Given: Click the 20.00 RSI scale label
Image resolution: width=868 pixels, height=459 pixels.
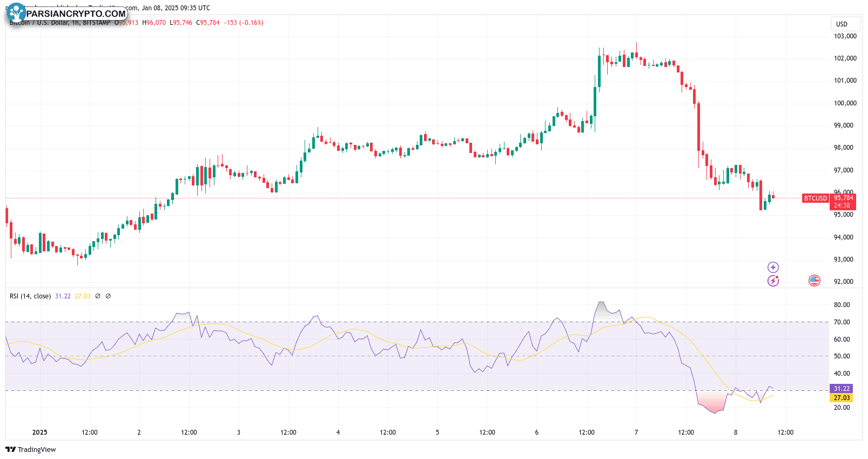Looking at the screenshot, I should pyautogui.click(x=842, y=408).
